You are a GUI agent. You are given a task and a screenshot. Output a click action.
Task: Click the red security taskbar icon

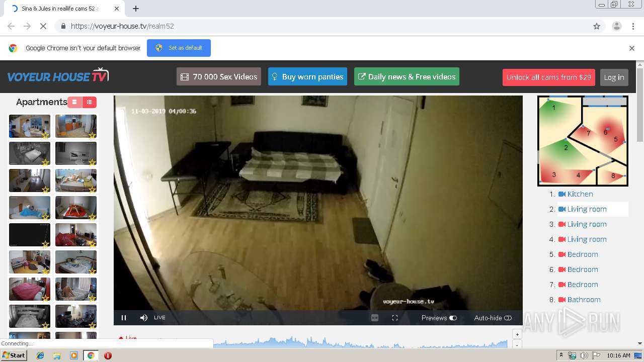pyautogui.click(x=108, y=355)
